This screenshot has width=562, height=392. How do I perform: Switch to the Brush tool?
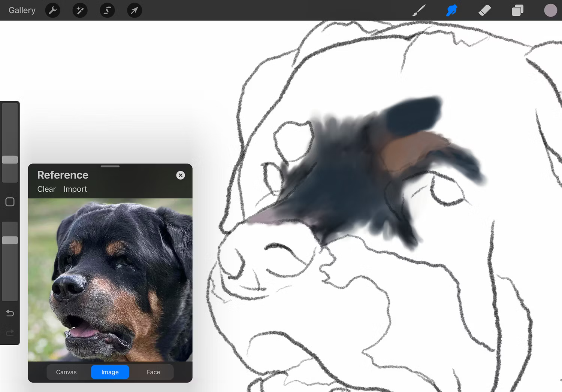(419, 10)
